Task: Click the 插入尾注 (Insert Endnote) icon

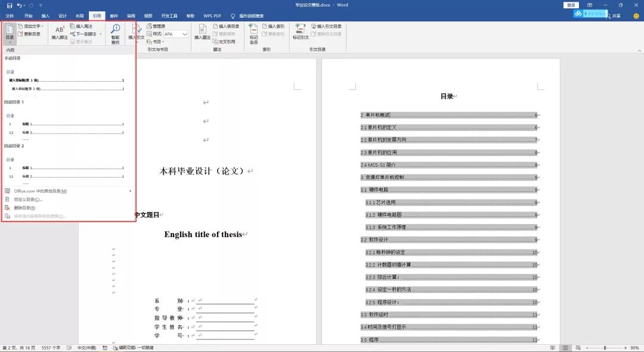Action: pos(80,26)
